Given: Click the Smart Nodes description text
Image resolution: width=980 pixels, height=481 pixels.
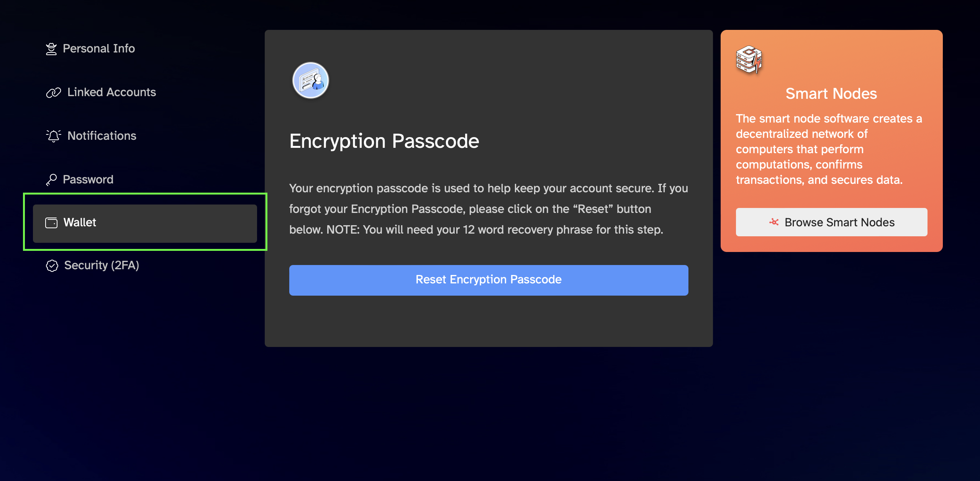Looking at the screenshot, I should [x=829, y=149].
